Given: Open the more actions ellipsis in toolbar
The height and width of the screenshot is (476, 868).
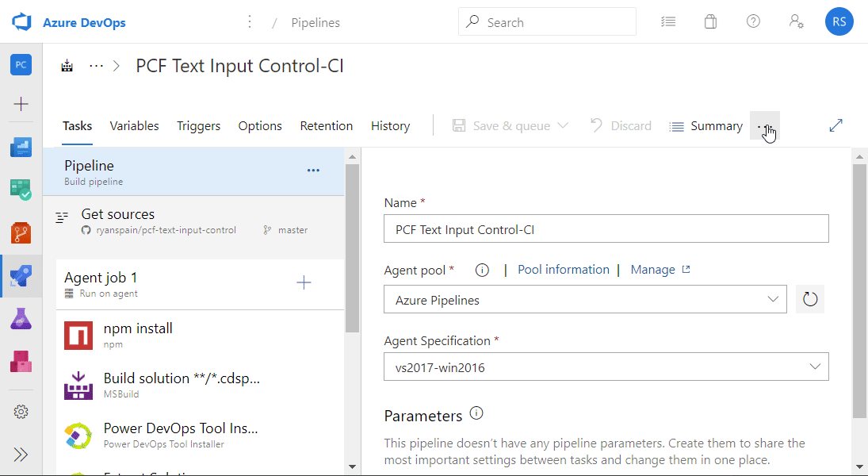Looking at the screenshot, I should [765, 126].
